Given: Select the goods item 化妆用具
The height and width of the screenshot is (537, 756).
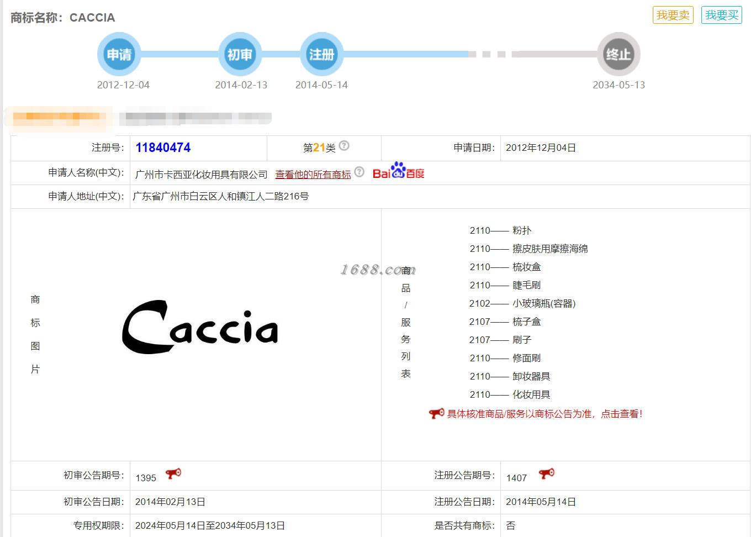Looking at the screenshot, I should tap(531, 394).
